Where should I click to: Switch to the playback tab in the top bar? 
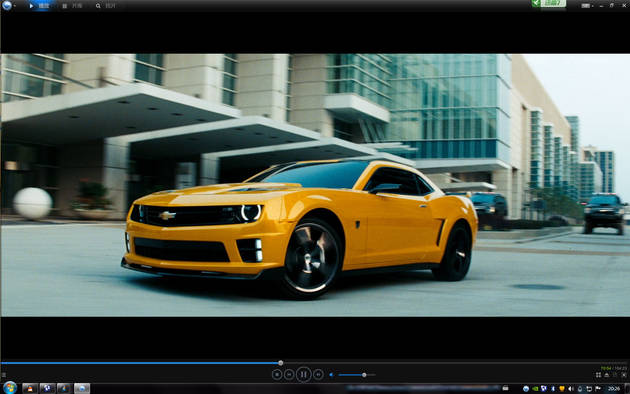pos(39,6)
